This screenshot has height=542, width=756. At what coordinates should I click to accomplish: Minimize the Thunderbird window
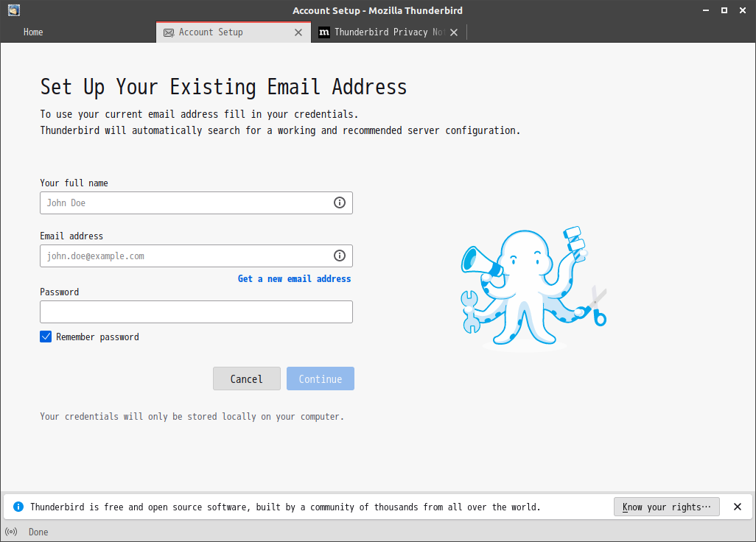pyautogui.click(x=706, y=10)
